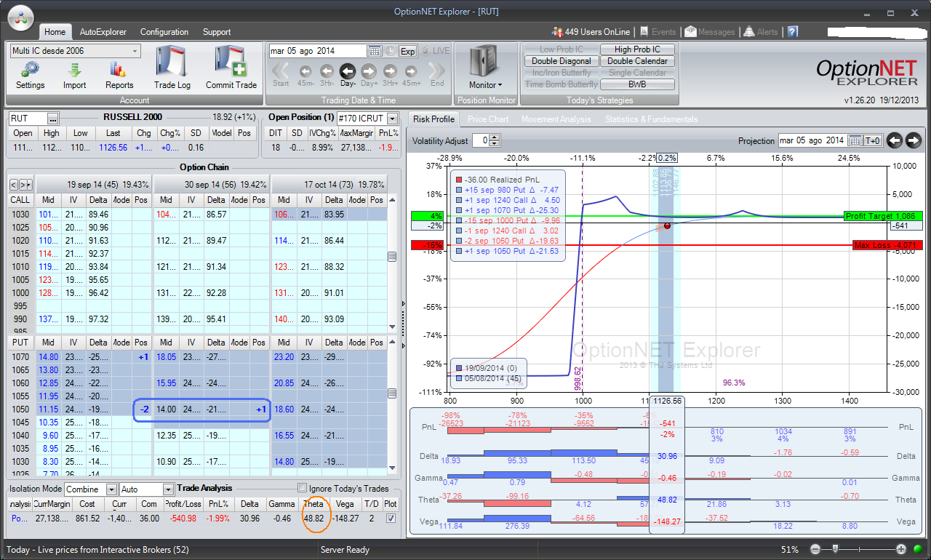The width and height of the screenshot is (931, 560).
Task: Expand the Multi IC desde 2006 account dropdown
Action: click(135, 51)
